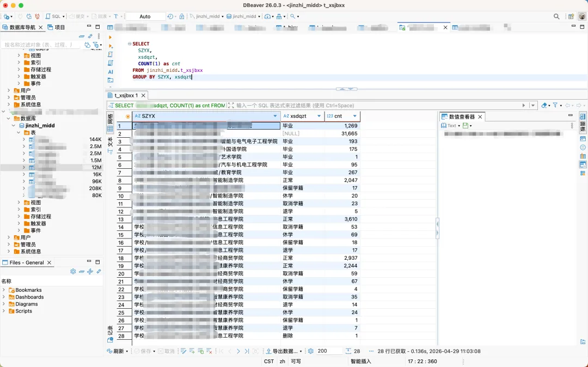Delete current row icon
The width and height of the screenshot is (588, 367).
coord(209,351)
